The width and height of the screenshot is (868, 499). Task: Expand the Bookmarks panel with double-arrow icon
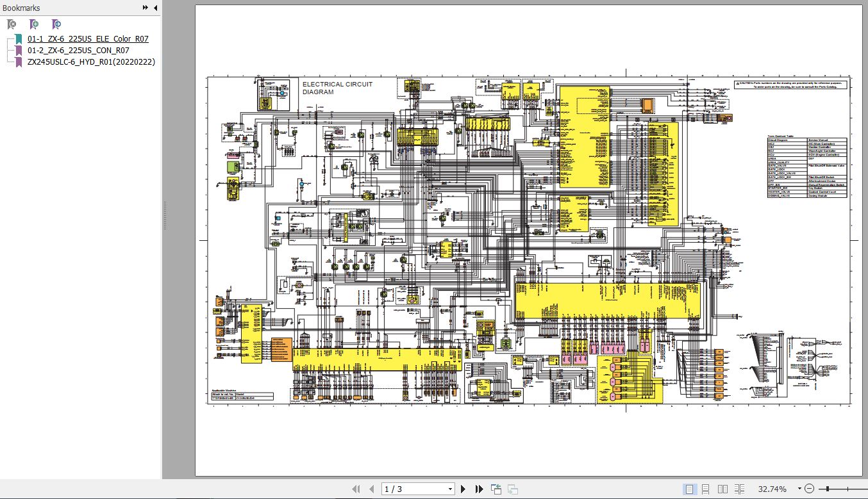(x=146, y=8)
